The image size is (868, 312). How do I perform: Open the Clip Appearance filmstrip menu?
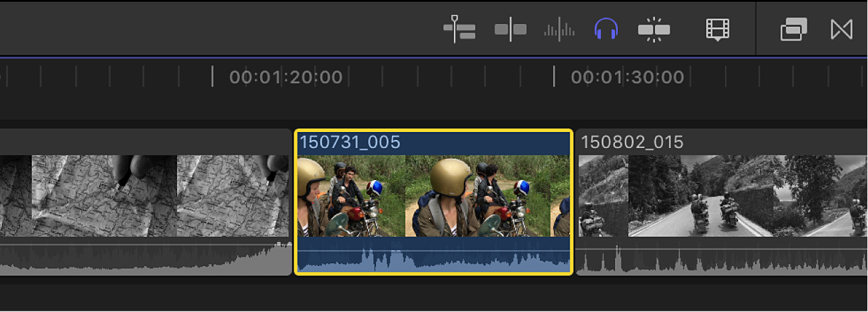click(718, 29)
